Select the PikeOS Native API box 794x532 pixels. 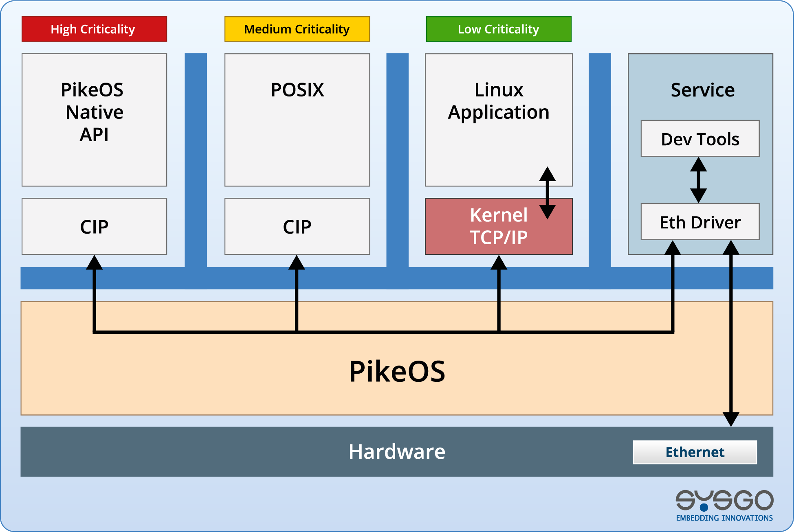[x=94, y=120]
